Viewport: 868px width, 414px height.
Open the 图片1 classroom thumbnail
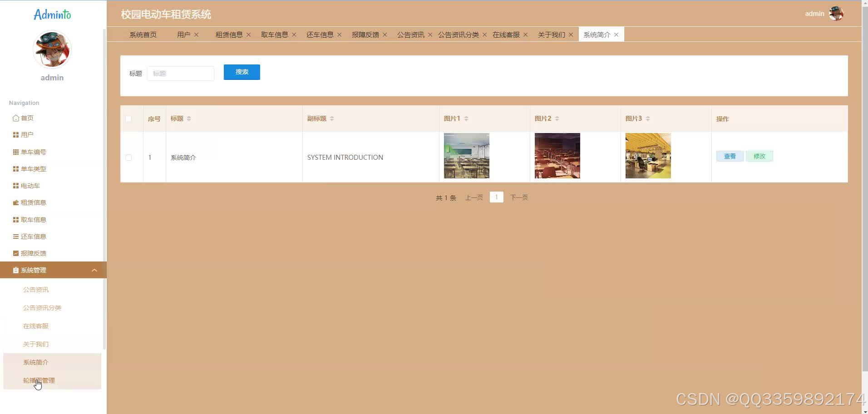tap(467, 156)
